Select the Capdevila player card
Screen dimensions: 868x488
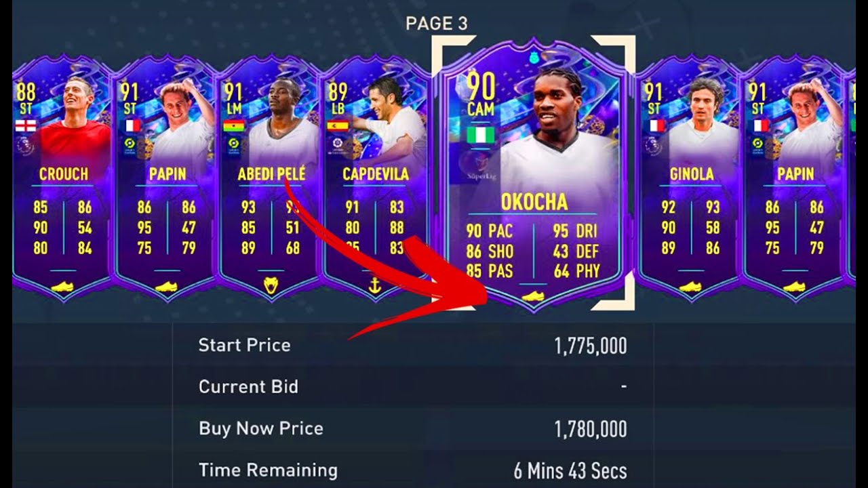(x=375, y=178)
